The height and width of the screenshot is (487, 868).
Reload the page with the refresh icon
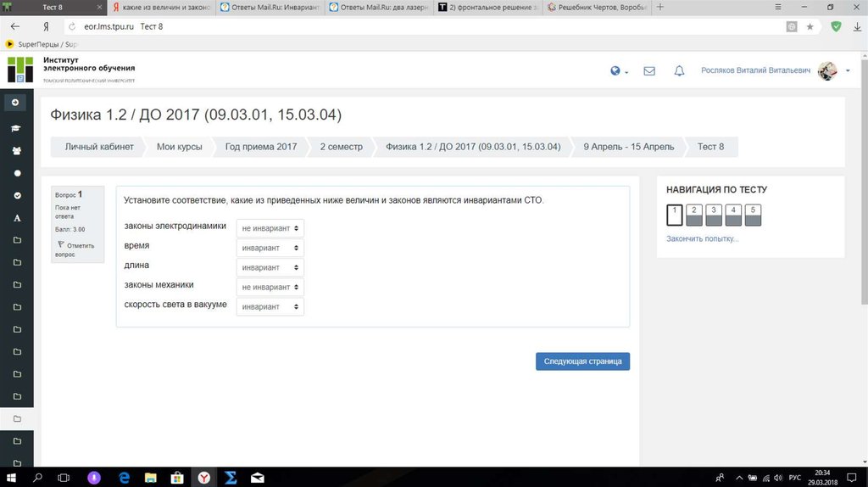[72, 26]
